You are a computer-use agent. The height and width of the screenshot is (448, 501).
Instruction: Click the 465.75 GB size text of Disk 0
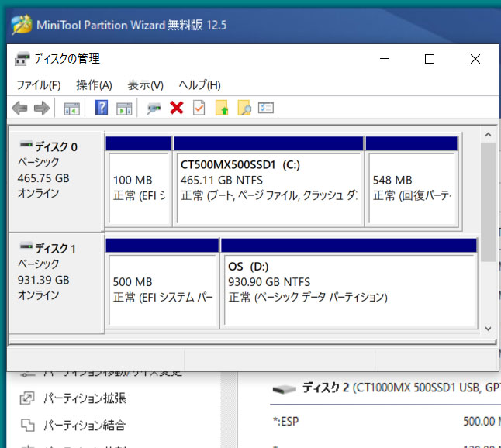[43, 178]
